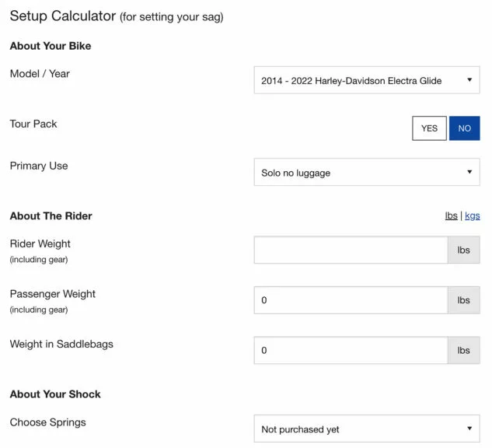Viewport: 492px width, 448px height.
Task: Select YES for Tour Pack
Action: (429, 128)
